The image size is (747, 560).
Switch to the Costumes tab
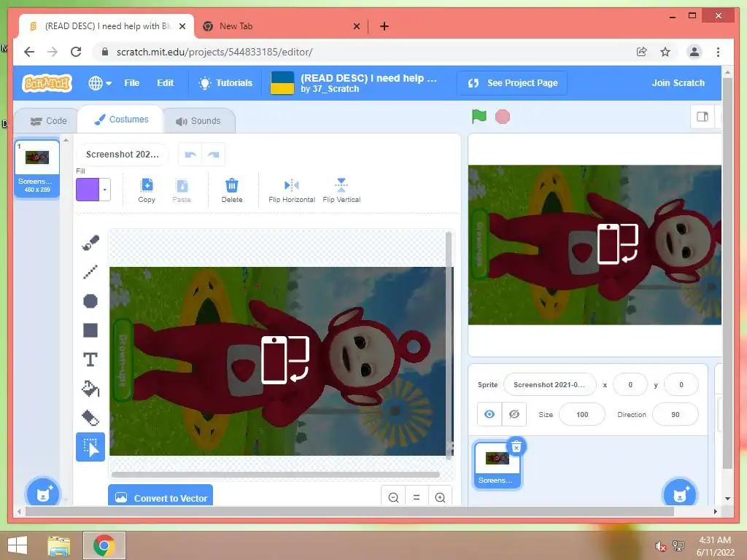[x=122, y=120]
